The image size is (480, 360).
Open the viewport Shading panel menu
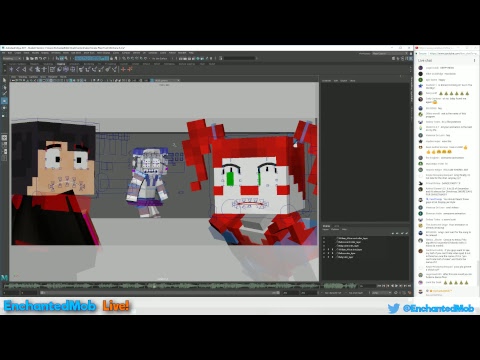coord(23,77)
